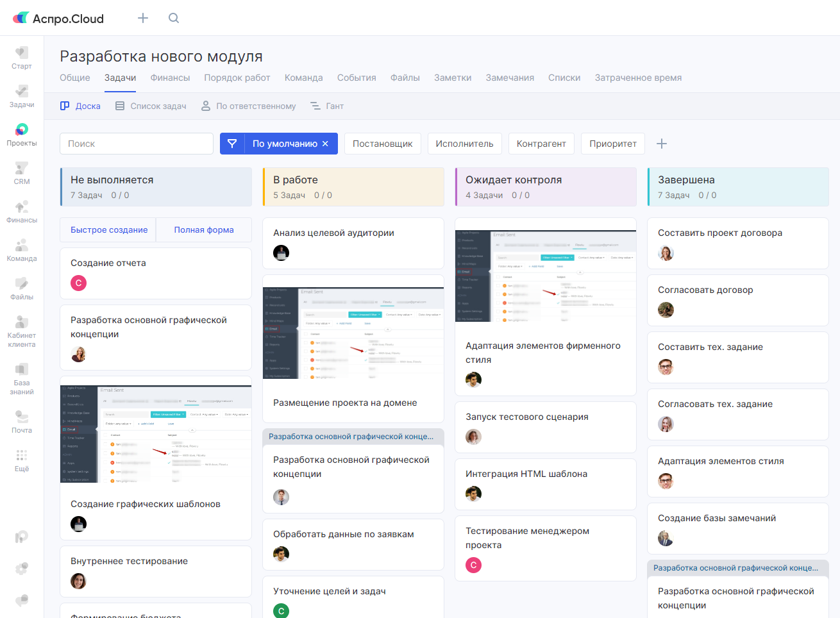840x618 pixels.
Task: Click into the Поиск search field
Action: tap(136, 144)
